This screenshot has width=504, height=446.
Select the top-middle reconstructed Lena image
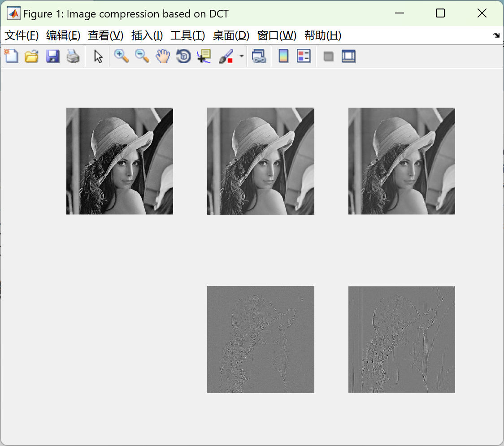261,161
